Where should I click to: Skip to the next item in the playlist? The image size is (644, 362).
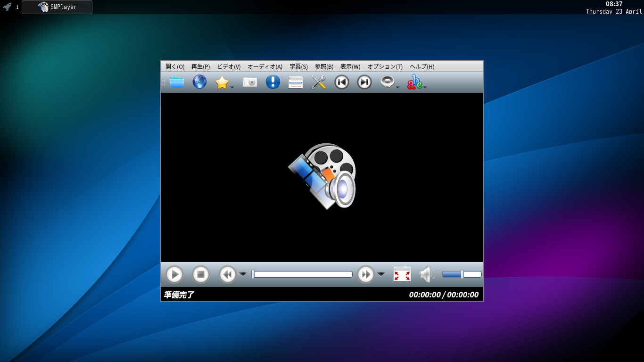[x=364, y=82]
